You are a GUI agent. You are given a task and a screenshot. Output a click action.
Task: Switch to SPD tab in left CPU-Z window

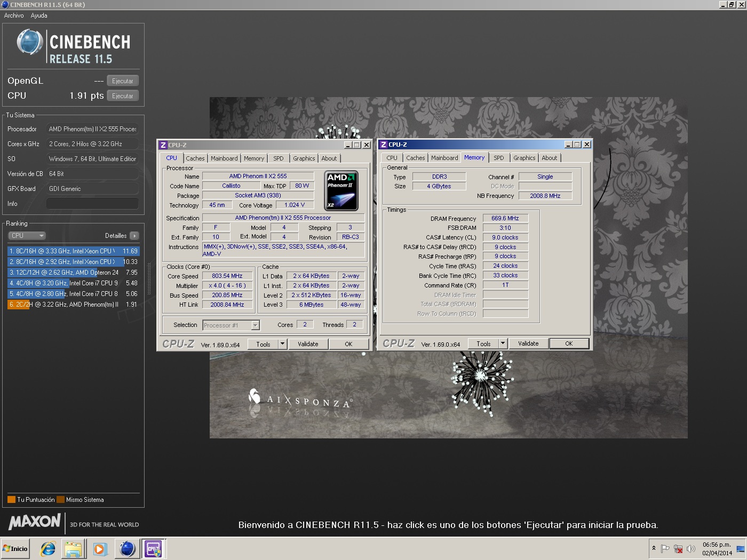coord(279,158)
